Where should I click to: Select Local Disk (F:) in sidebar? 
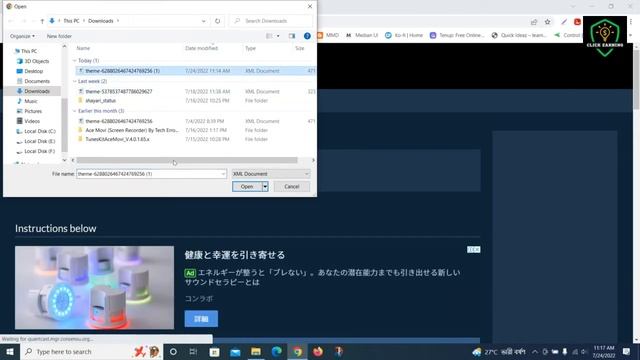point(40,151)
